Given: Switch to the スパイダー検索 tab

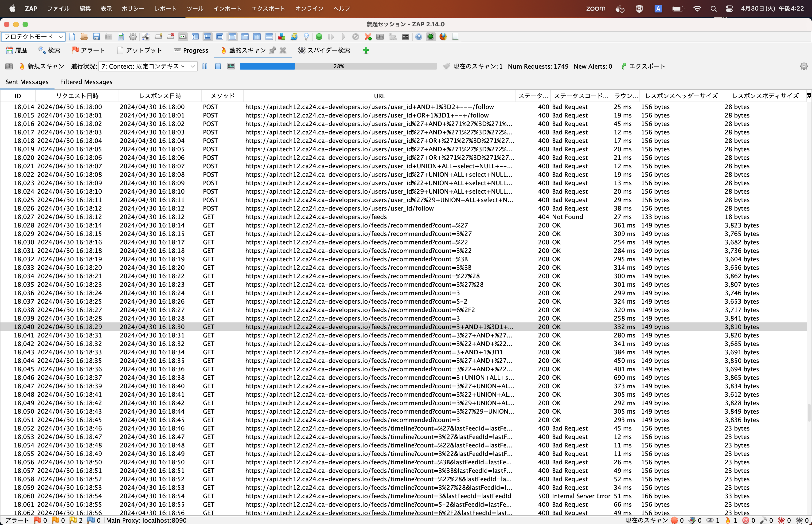Looking at the screenshot, I should [324, 51].
